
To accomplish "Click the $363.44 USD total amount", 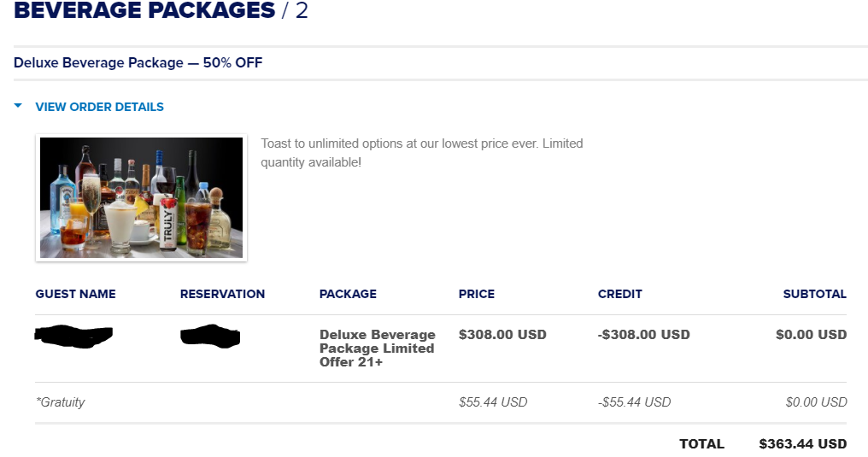I will point(803,443).
